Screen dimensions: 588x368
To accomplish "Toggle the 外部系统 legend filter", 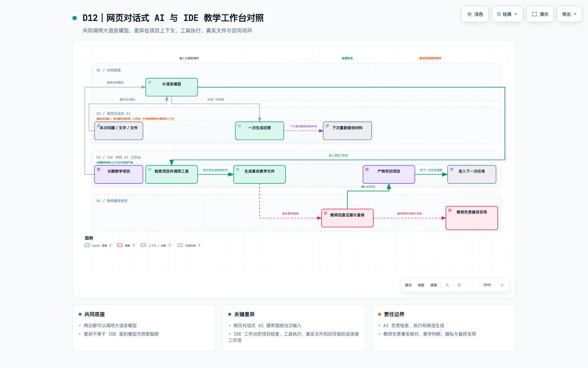I will [190, 245].
